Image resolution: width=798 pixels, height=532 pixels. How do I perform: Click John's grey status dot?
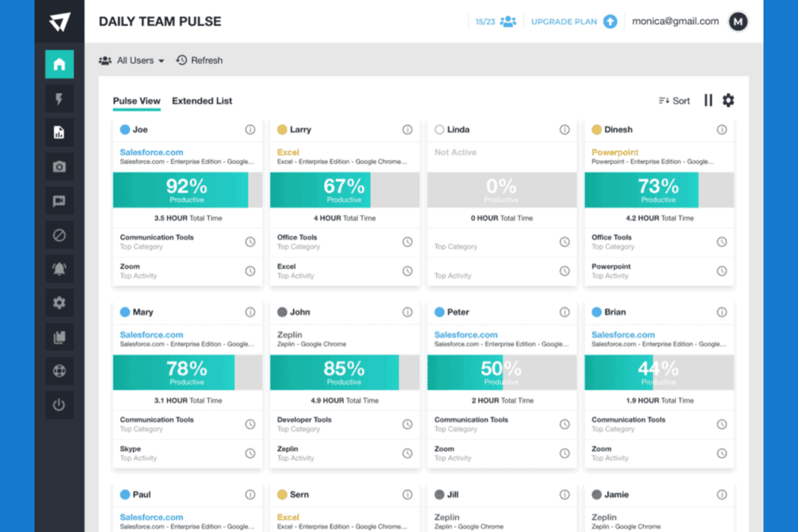click(282, 312)
